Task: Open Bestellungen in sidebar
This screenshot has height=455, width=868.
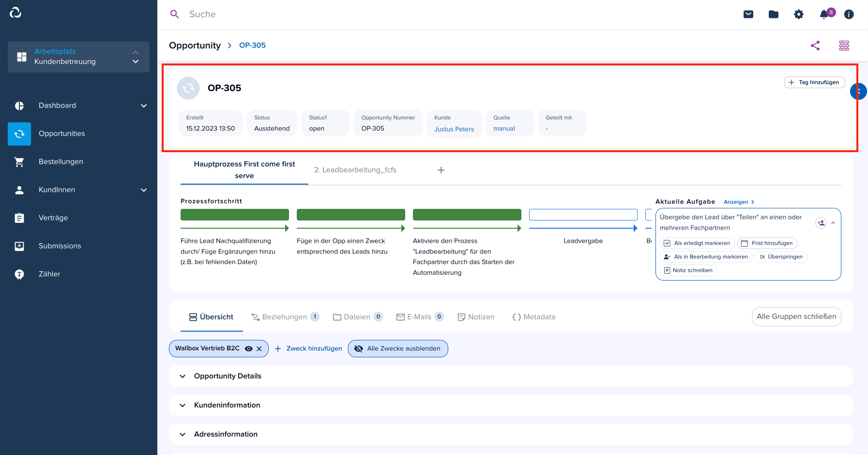Action: [x=61, y=162]
